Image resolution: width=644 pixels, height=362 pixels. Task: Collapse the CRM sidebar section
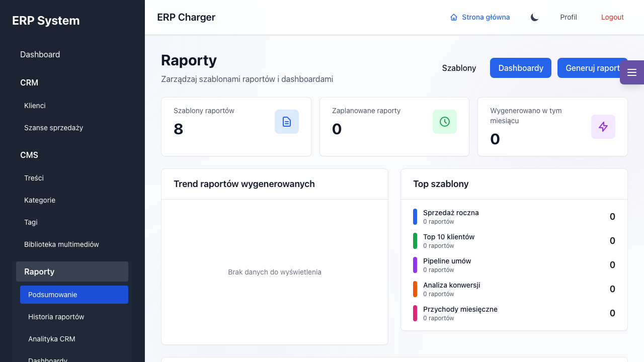click(x=72, y=82)
